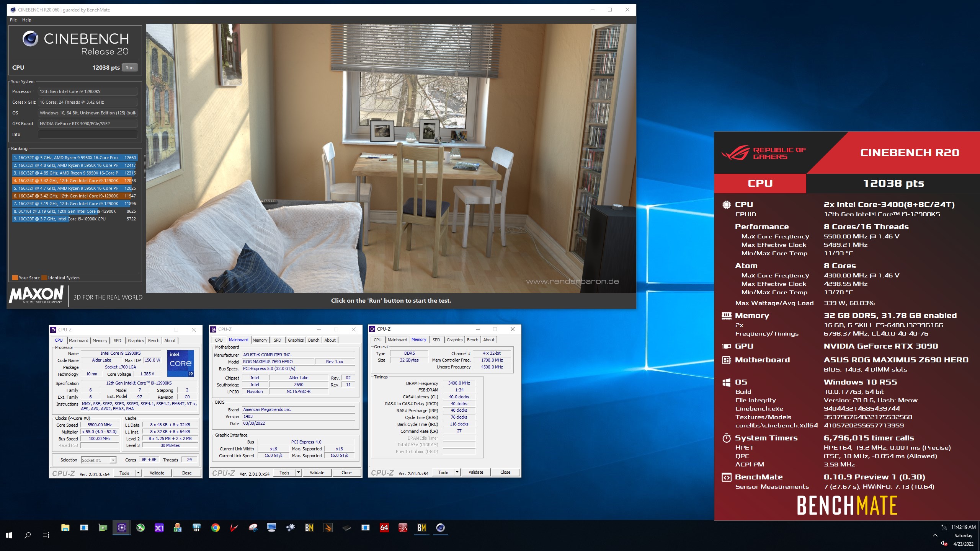The width and height of the screenshot is (980, 551).
Task: Launch the orange swoosh 3DMark icon
Action: [x=328, y=528]
